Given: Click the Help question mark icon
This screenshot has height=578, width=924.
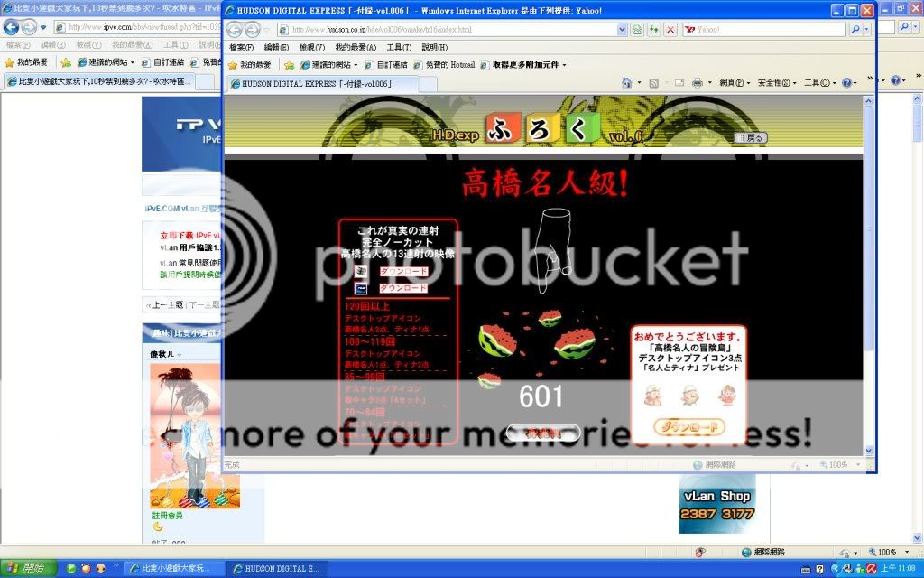Looking at the screenshot, I should (x=847, y=82).
